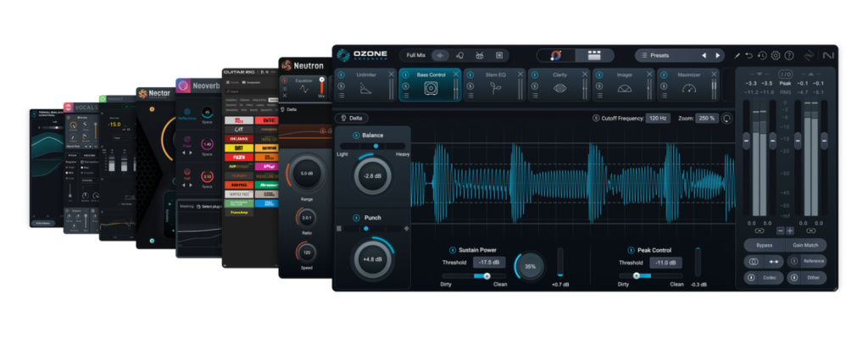Enable Delta listening in Ozone
868x338 pixels.
(351, 118)
